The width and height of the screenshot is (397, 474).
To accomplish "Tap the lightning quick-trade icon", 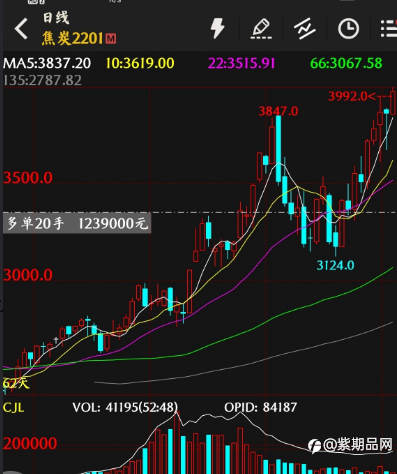I will click(x=218, y=28).
